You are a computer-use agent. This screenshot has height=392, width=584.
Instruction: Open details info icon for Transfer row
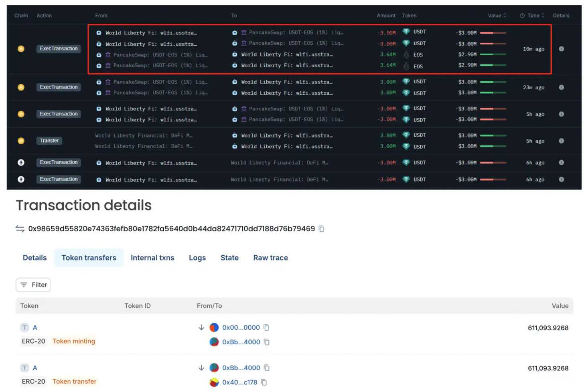click(562, 141)
